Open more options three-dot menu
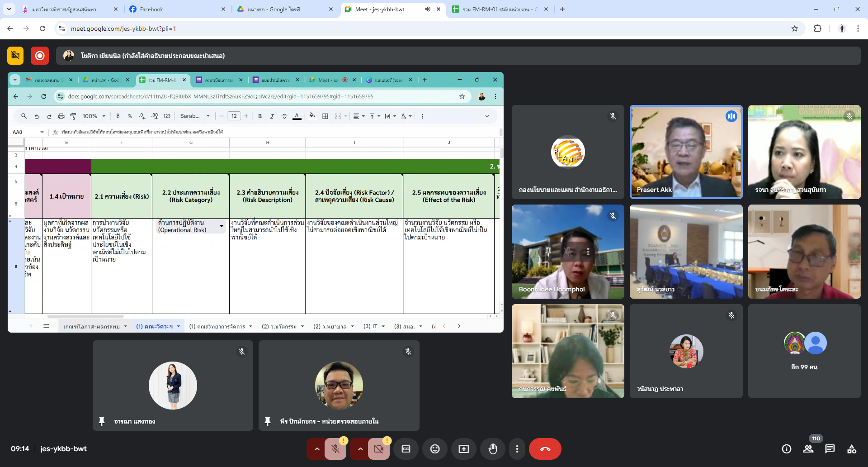The image size is (868, 467). pos(517,449)
